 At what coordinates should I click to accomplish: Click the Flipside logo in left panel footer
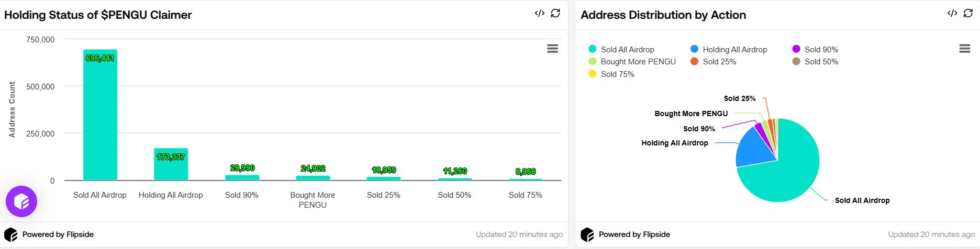pyautogui.click(x=11, y=235)
